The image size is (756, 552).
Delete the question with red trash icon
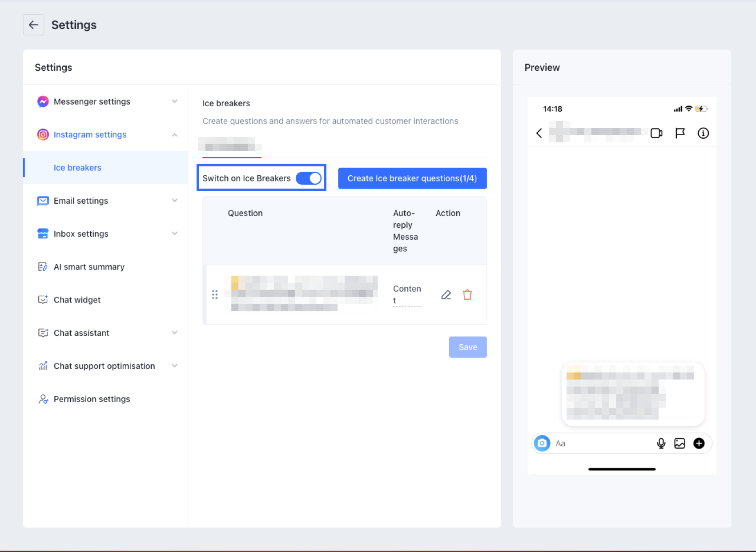(x=467, y=295)
